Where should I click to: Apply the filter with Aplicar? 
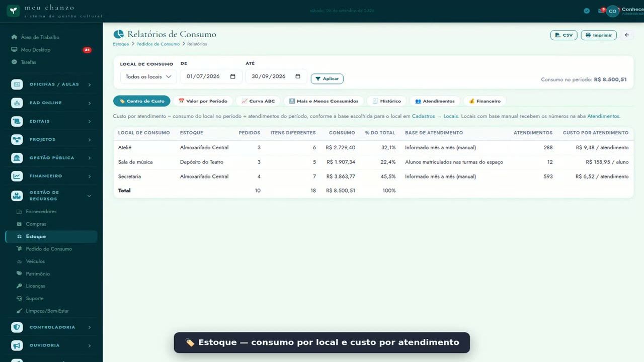pos(327,79)
